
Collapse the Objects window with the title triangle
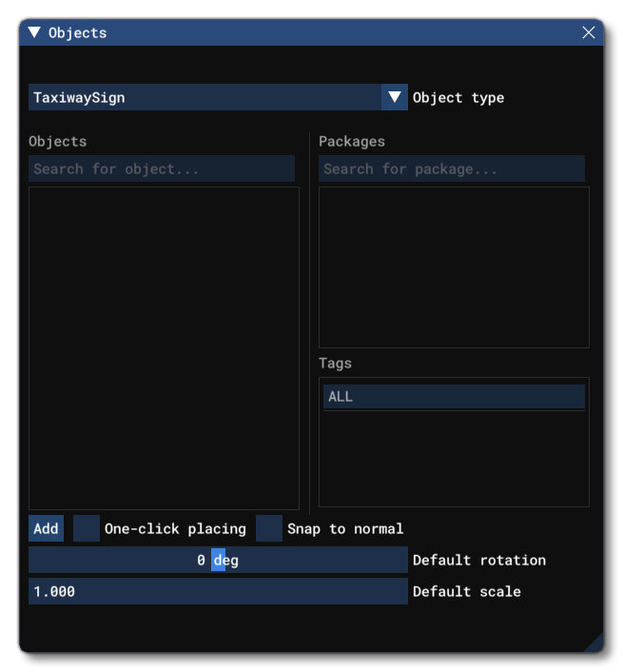click(x=34, y=32)
